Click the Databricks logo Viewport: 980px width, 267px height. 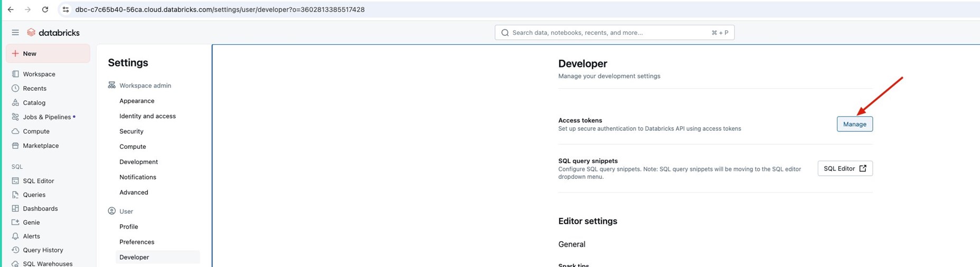pyautogui.click(x=53, y=33)
